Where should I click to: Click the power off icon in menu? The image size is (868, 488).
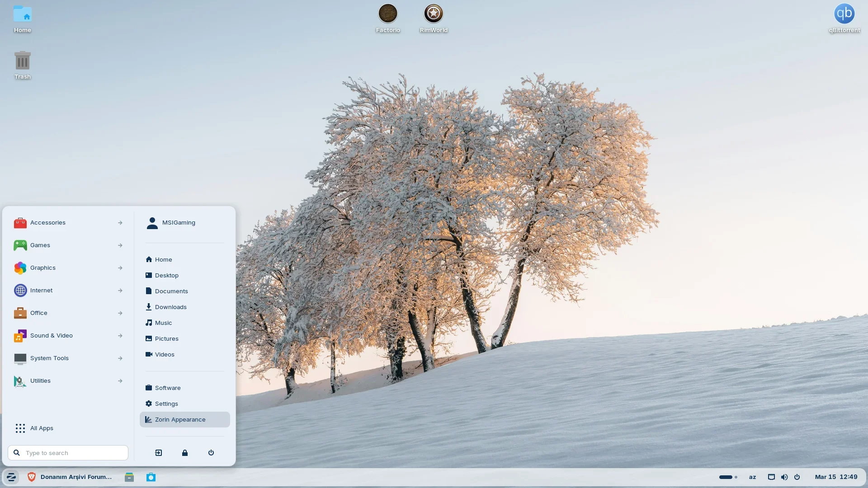[211, 453]
